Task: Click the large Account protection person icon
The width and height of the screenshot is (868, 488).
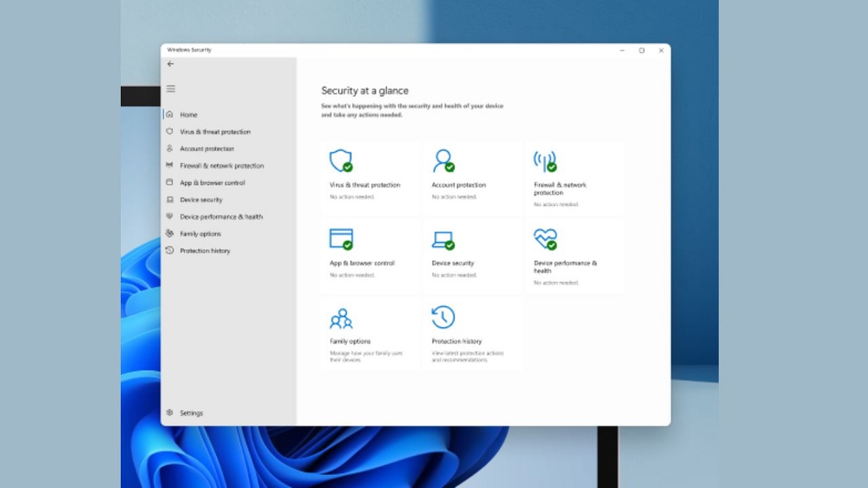Action: (x=443, y=160)
